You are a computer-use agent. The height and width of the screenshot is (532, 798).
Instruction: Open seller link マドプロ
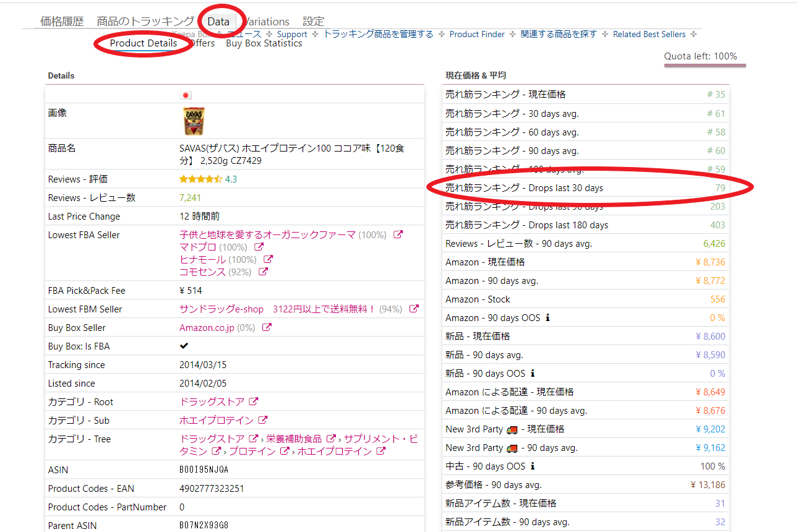tap(198, 247)
